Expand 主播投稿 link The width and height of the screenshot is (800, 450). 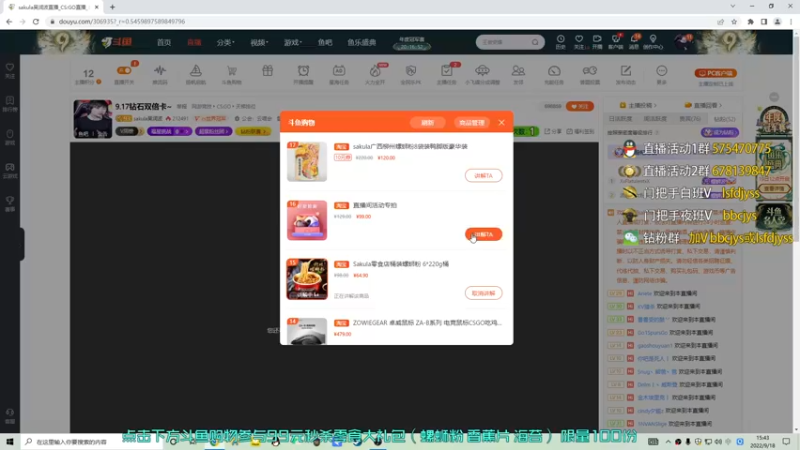click(x=638, y=105)
